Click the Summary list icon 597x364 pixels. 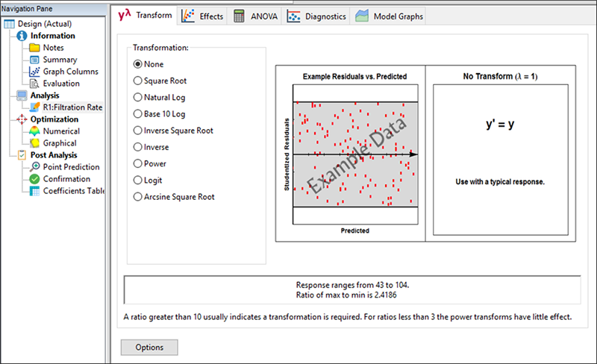pos(34,60)
